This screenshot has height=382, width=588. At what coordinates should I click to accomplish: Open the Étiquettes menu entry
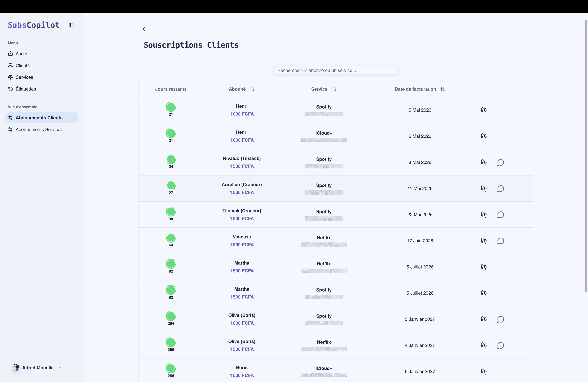pyautogui.click(x=26, y=89)
